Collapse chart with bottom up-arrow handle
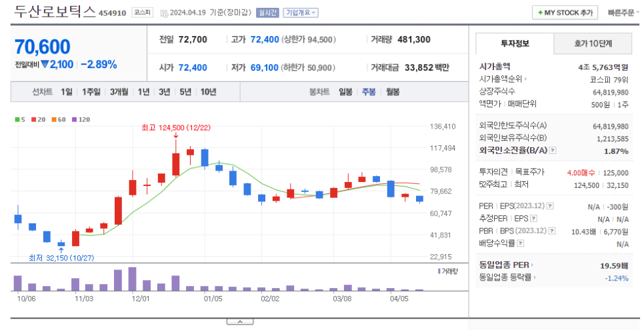644x330 pixels. [x=240, y=321]
